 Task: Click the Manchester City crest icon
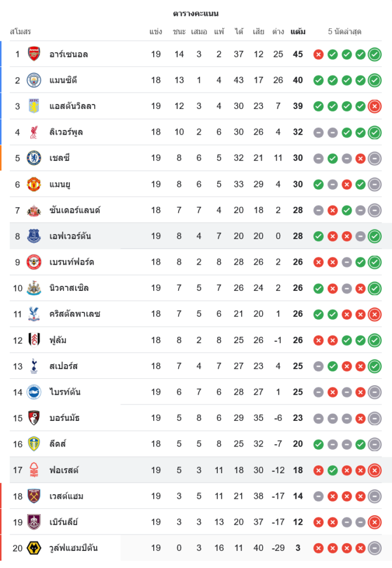(35, 80)
